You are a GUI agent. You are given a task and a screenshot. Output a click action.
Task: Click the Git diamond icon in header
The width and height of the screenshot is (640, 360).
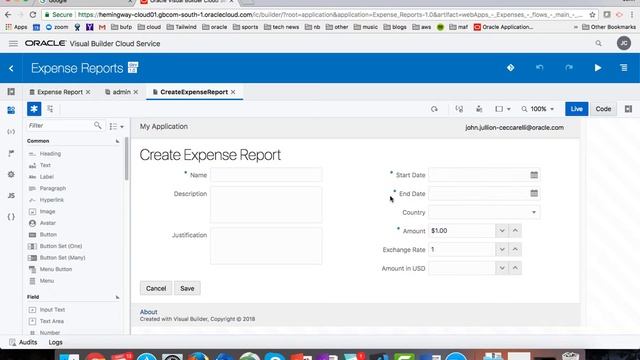(510, 68)
